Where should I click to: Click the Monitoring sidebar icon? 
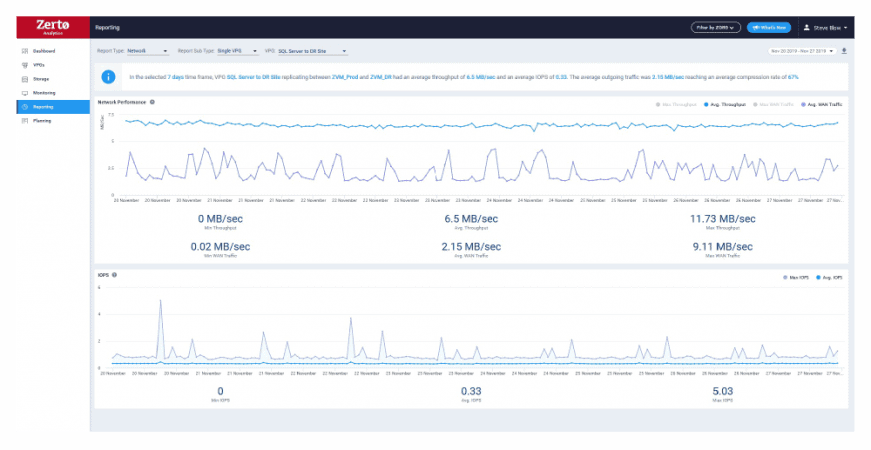(x=25, y=92)
